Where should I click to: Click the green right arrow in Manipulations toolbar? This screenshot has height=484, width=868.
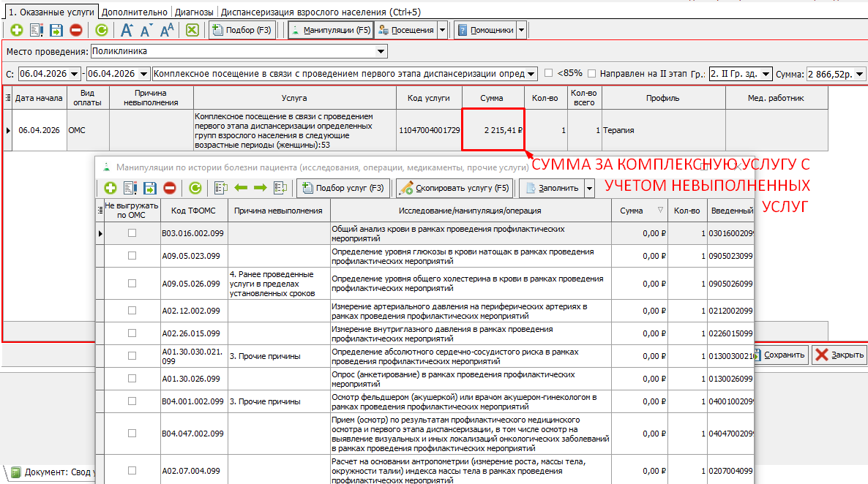click(x=260, y=189)
